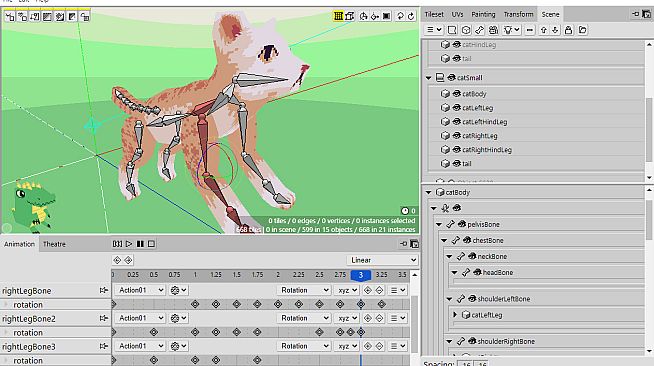Click the icon beside rightLegBone track name

pos(103,290)
